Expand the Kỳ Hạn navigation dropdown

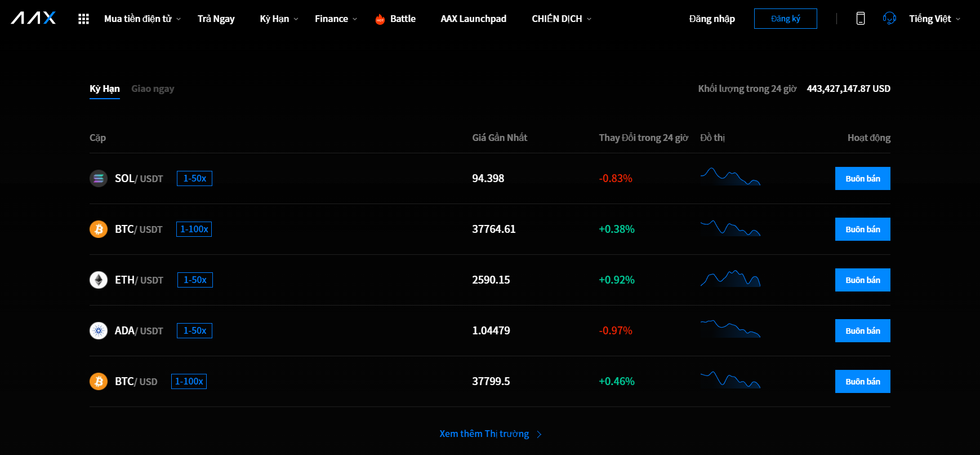click(279, 19)
